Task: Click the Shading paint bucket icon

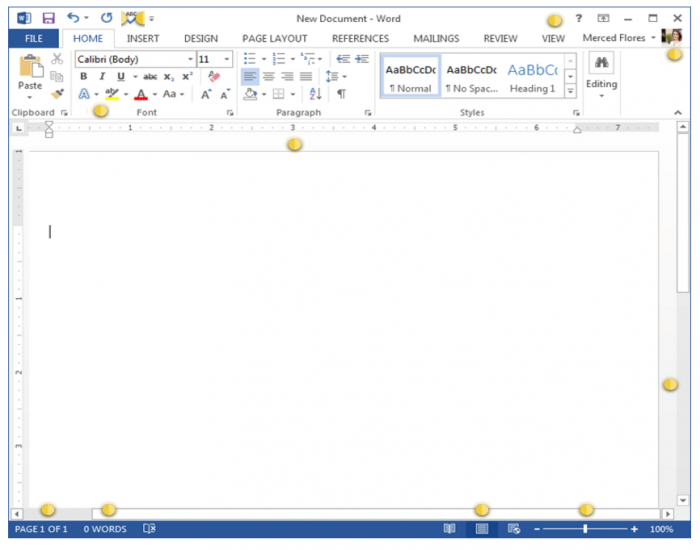Action: point(250,94)
